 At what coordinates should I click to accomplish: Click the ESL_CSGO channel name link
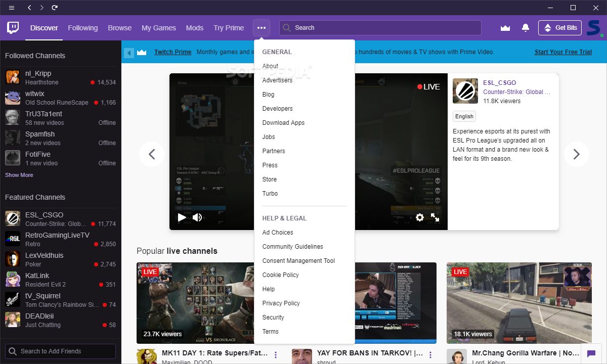click(500, 83)
